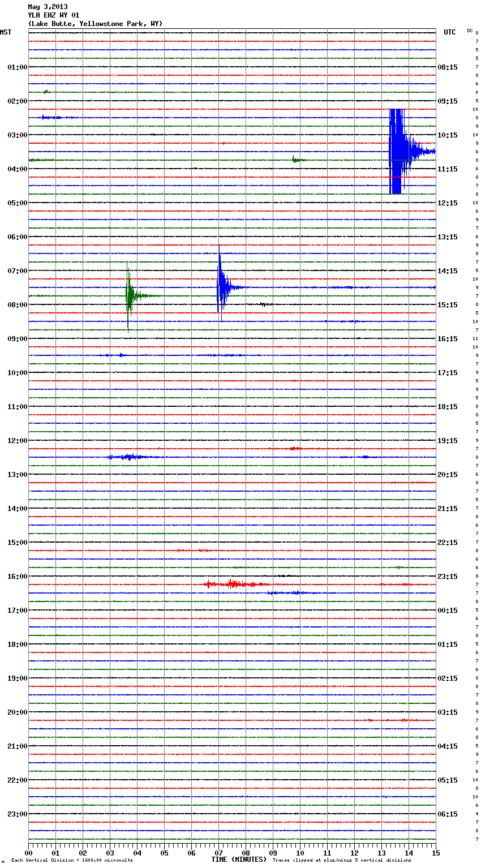Click the 16:15 UTC row label
The width and height of the screenshot is (481, 868).
[x=448, y=339]
